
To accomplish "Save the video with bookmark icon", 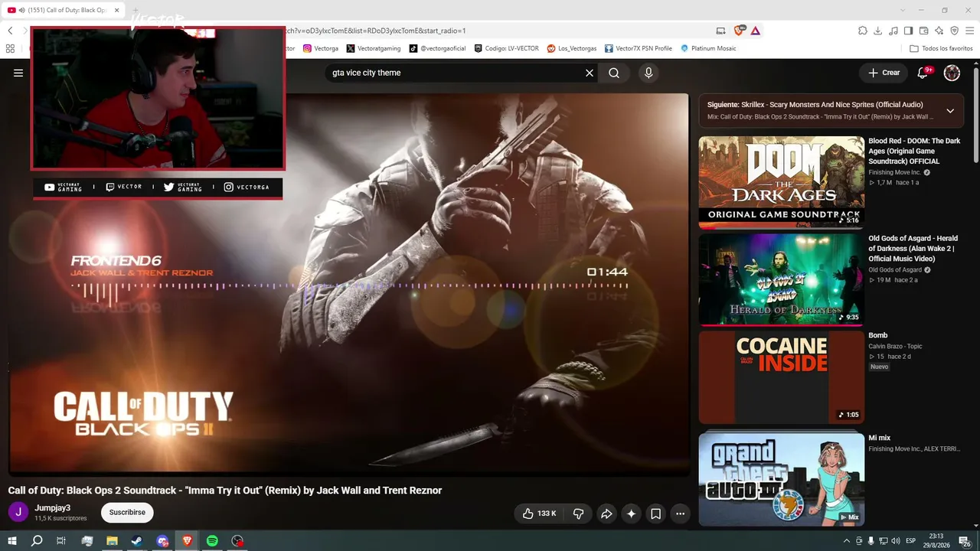I will pos(656,514).
